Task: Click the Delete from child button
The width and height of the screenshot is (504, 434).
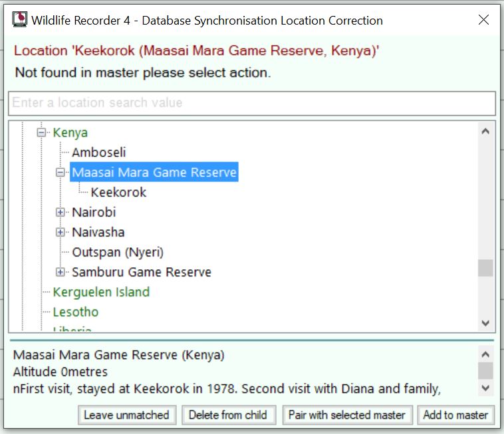Action: click(229, 415)
